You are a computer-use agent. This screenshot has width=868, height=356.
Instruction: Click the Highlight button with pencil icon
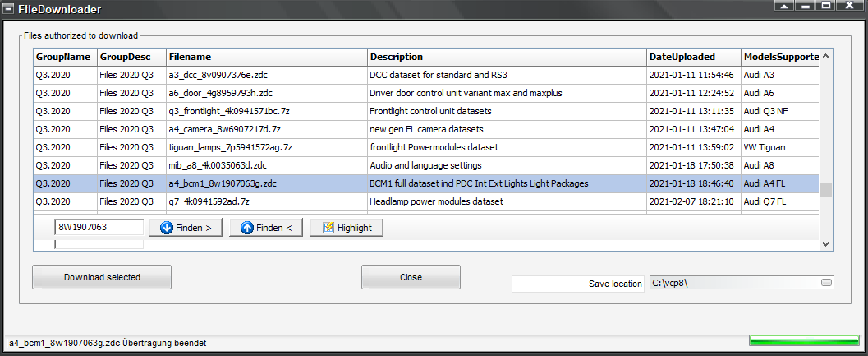(347, 228)
